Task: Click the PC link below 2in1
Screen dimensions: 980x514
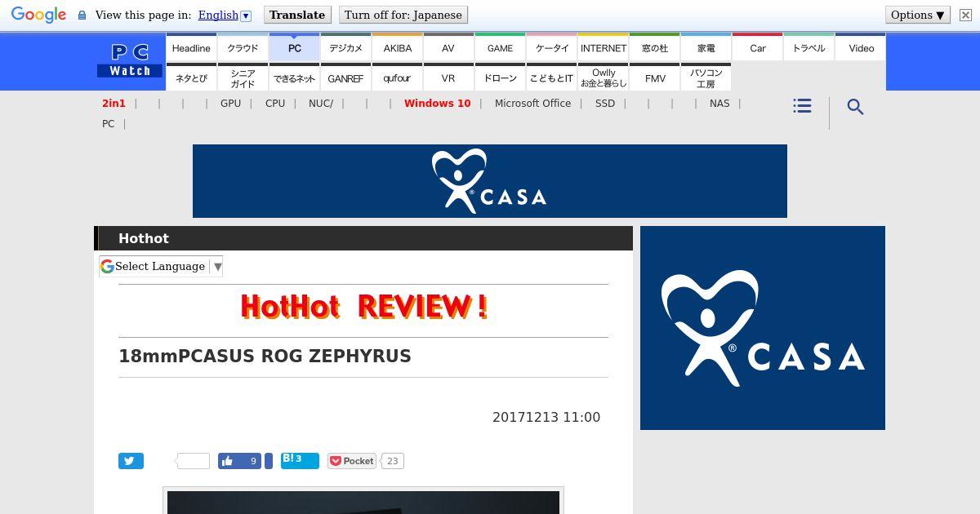Action: (x=108, y=124)
